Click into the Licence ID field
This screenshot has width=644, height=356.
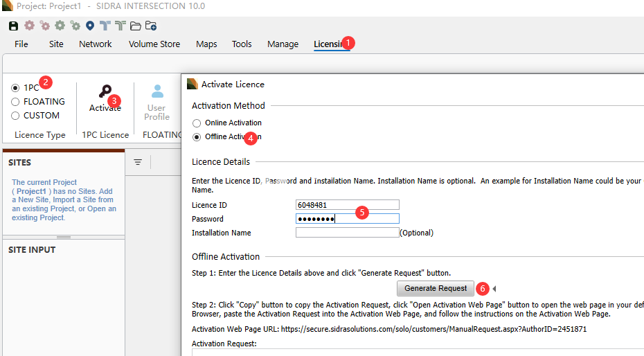point(347,205)
